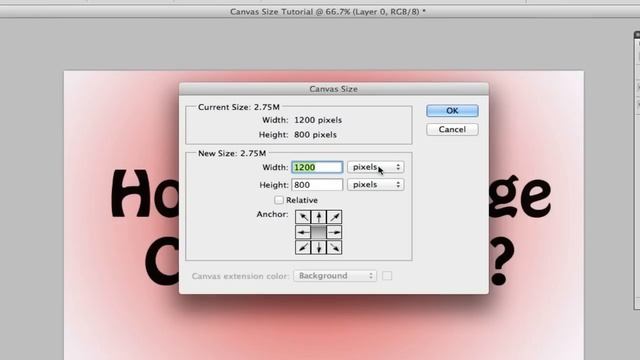640x360 pixels.
Task: Open the Height units dropdown
Action: tap(376, 184)
